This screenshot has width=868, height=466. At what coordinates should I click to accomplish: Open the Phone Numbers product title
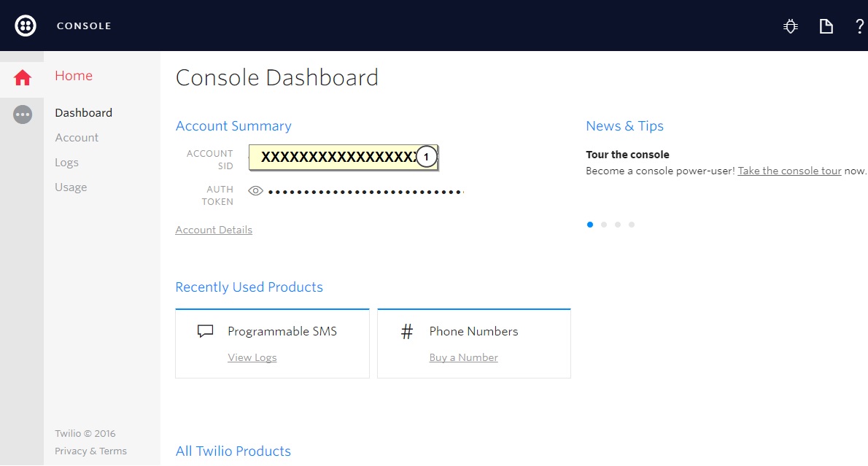pyautogui.click(x=473, y=332)
